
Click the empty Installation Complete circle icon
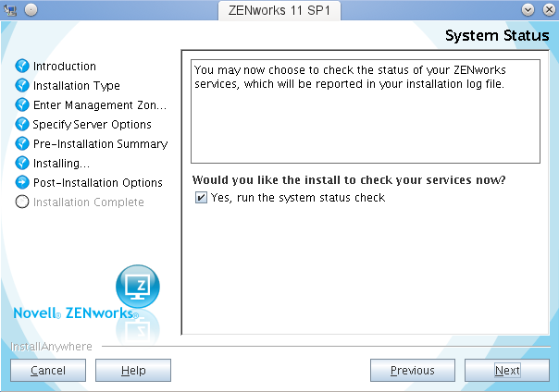click(23, 202)
